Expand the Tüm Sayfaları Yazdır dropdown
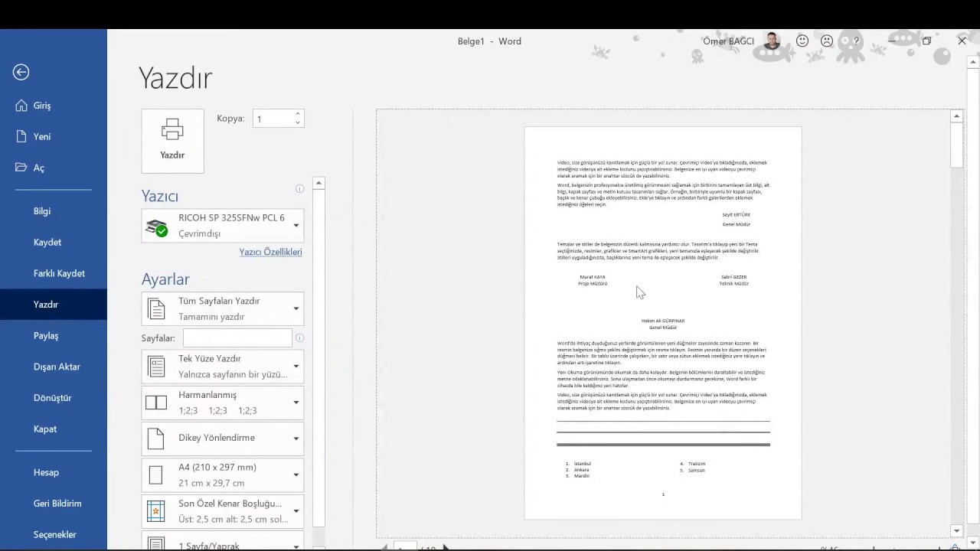980x551 pixels. coord(222,308)
